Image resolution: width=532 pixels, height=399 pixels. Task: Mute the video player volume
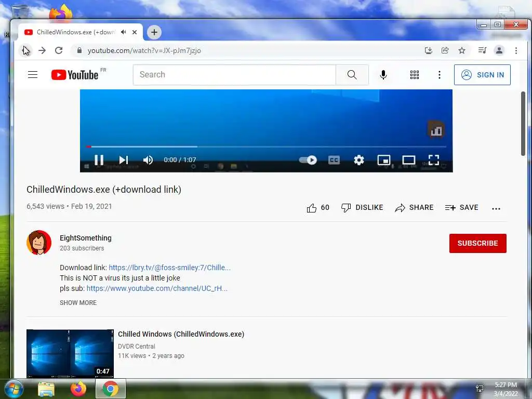(x=148, y=160)
